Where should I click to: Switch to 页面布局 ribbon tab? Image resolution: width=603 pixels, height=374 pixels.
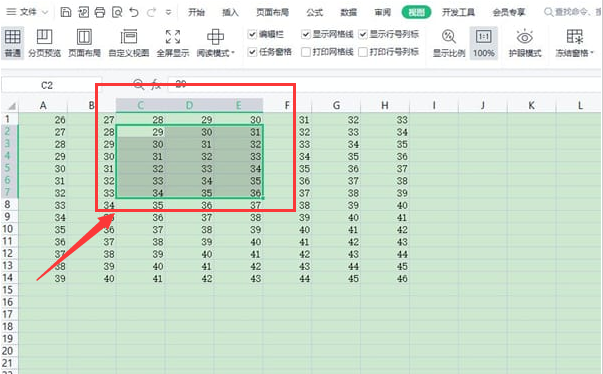tap(272, 13)
